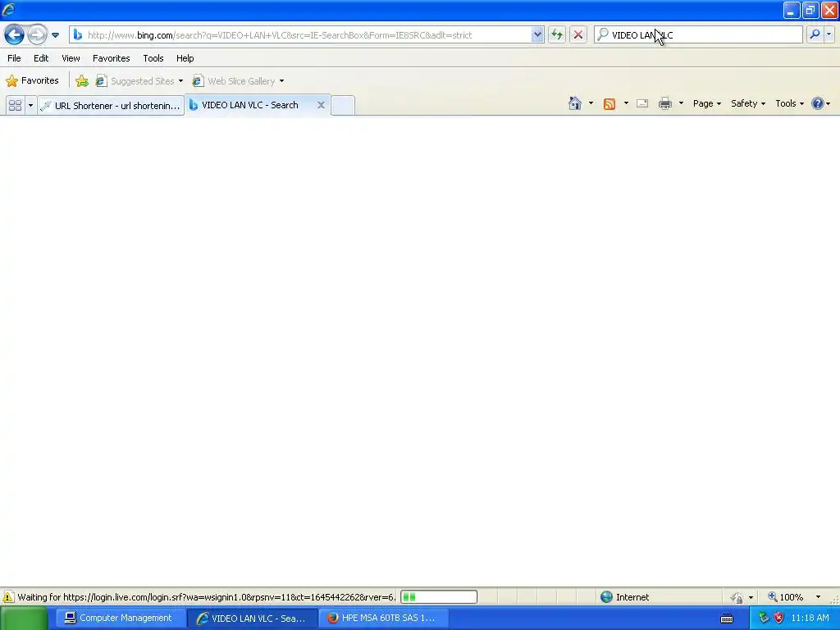Click the green Start button
Screen dimensions: 840x630
tap(24, 619)
